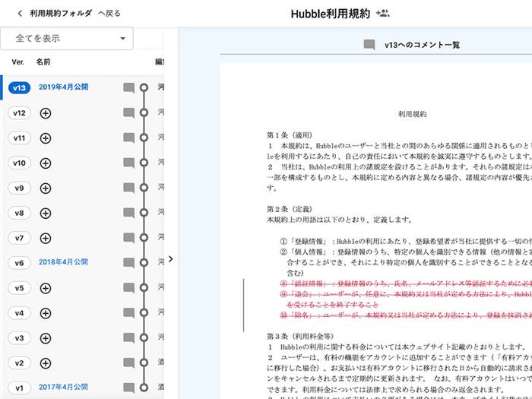Open the 2018年4月公開 version name
532x399 pixels.
coord(63,262)
